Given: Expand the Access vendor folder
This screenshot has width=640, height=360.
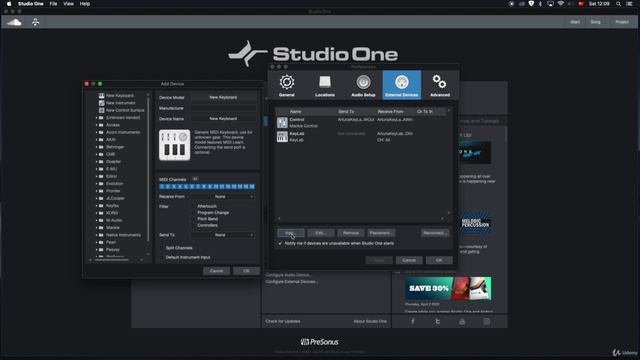Looking at the screenshot, I should pos(97,125).
